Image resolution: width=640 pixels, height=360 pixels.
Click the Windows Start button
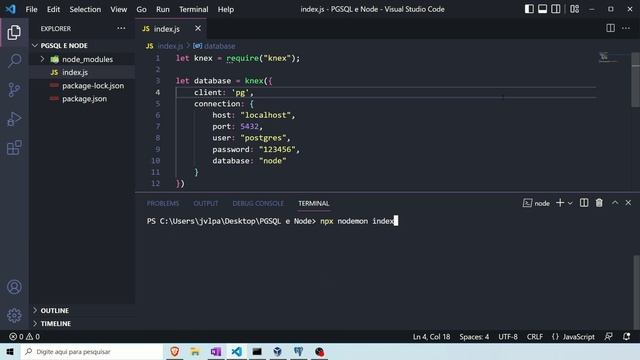[x=10, y=351]
